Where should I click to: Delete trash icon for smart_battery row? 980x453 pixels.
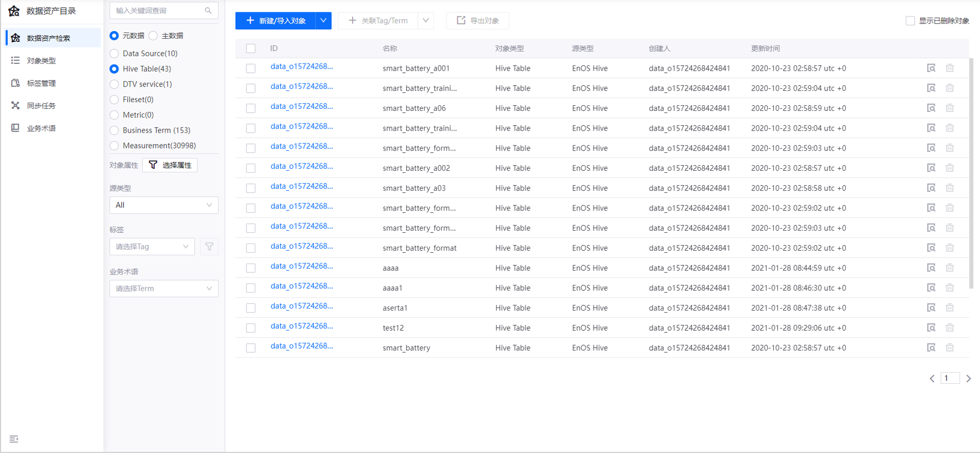(x=950, y=348)
